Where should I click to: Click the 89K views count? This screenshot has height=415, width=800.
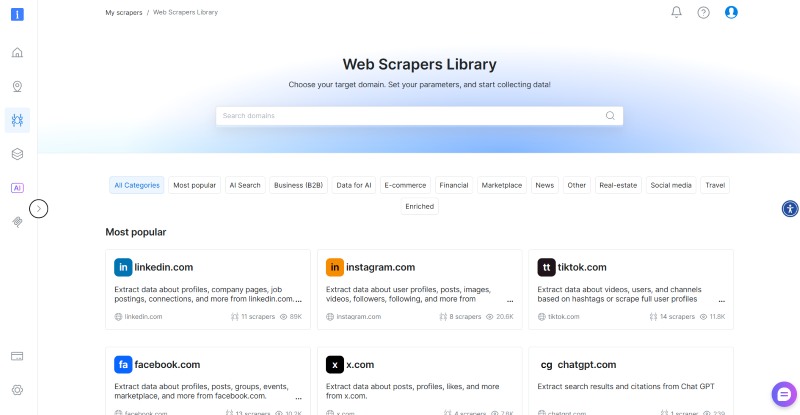pos(295,316)
